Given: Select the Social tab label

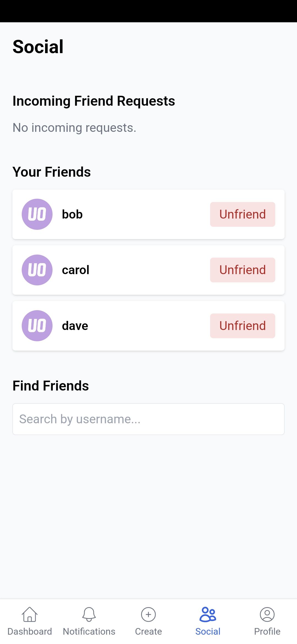Looking at the screenshot, I should [x=208, y=631].
